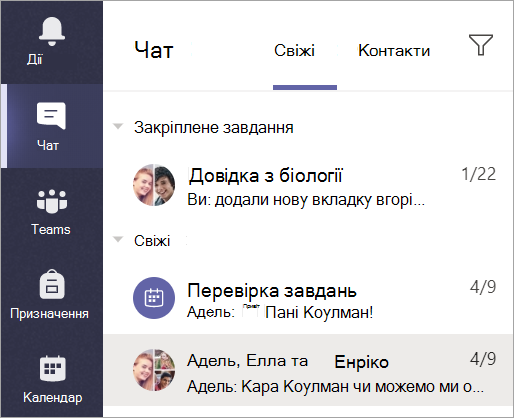Open the Адель, Елла та Енріко chat
This screenshot has width=514, height=418.
(308, 370)
